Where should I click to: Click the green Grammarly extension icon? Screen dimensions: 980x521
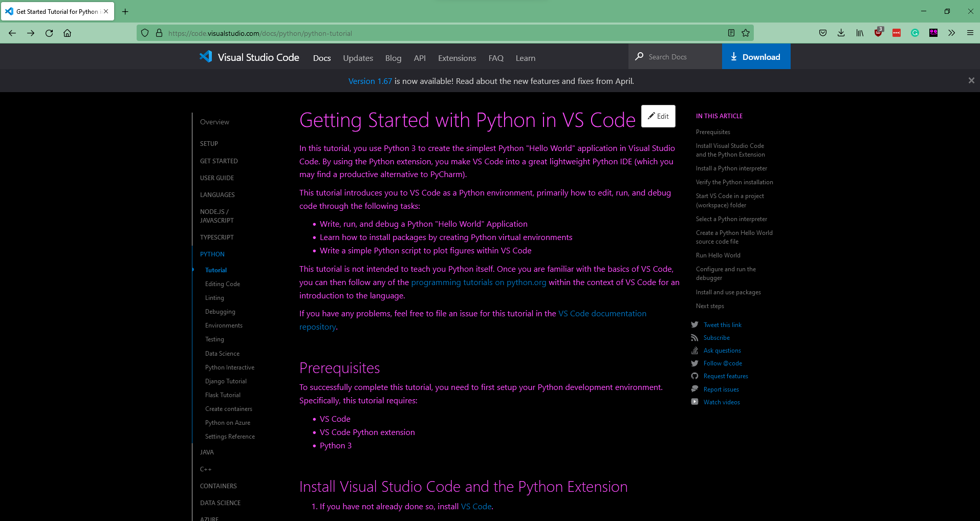[x=915, y=33]
